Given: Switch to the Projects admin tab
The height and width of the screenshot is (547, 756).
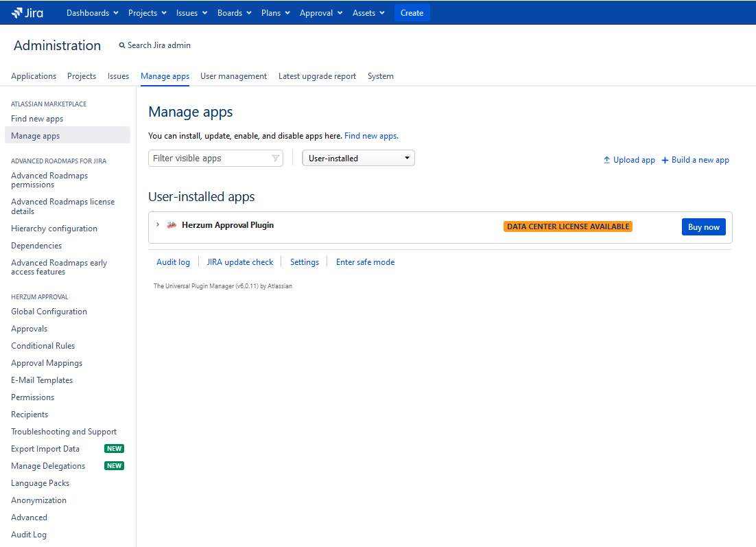Looking at the screenshot, I should (82, 76).
